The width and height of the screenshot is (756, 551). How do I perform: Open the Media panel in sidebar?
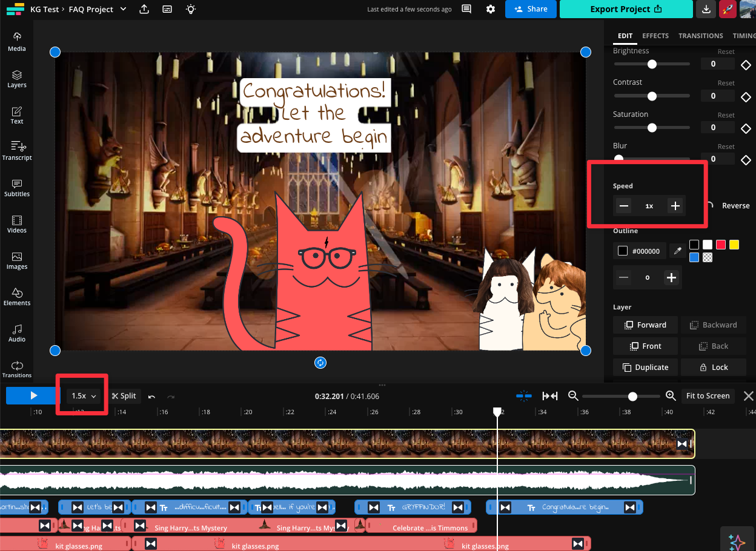pyautogui.click(x=17, y=41)
